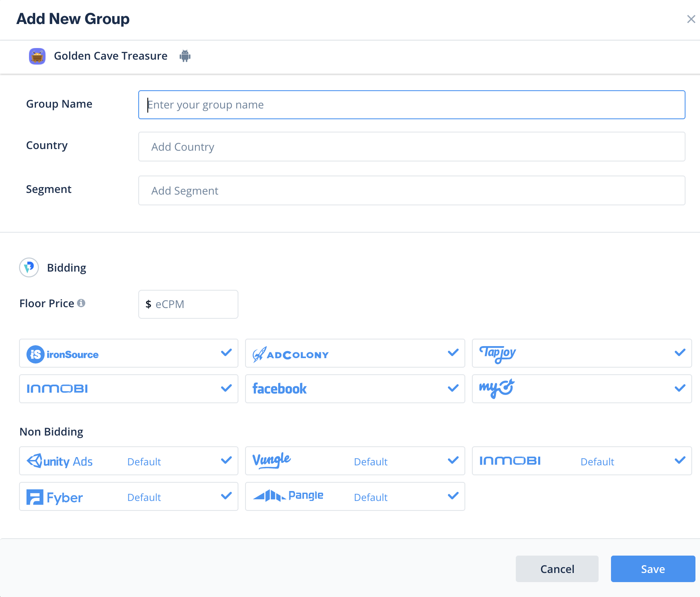700x597 pixels.
Task: Uncheck the ironSource bidding checkmark
Action: pos(226,353)
